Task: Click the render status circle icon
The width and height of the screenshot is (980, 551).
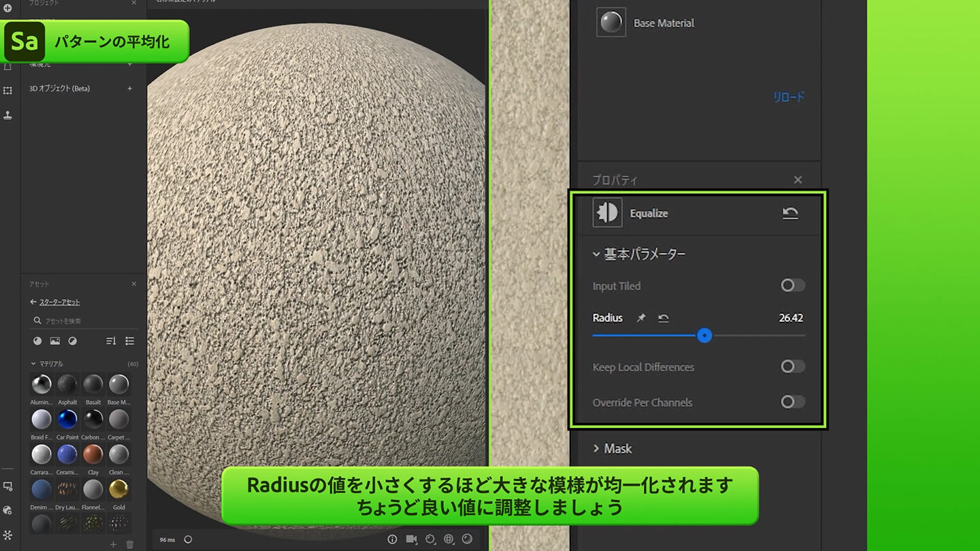Action: point(188,539)
